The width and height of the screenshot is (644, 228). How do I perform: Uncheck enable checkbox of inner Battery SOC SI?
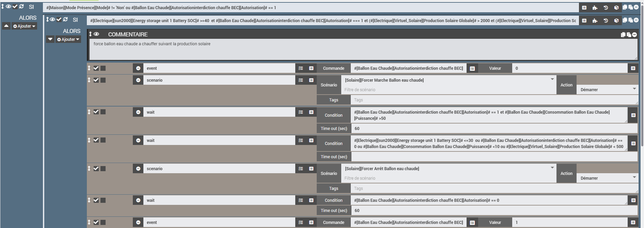(x=59, y=19)
